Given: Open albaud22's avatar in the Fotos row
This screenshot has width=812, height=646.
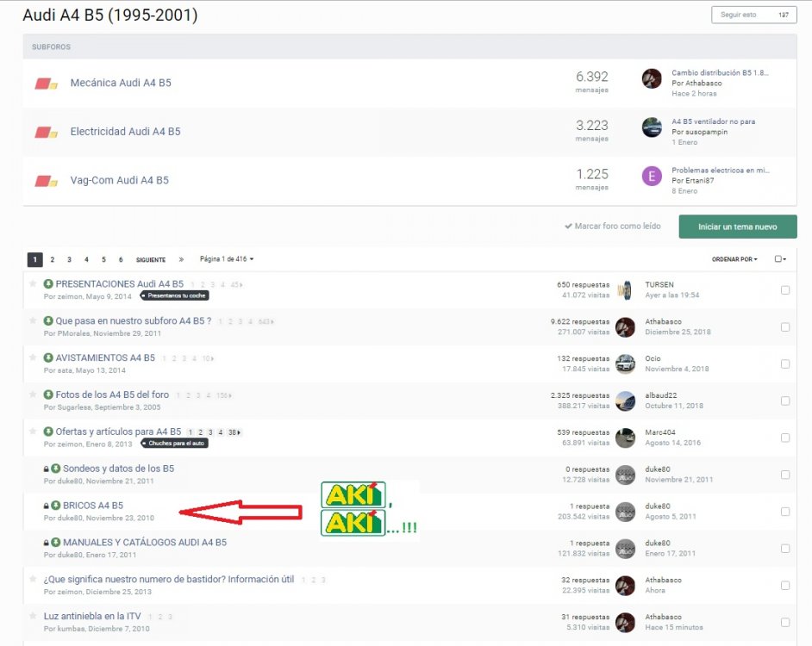Looking at the screenshot, I should [626, 401].
